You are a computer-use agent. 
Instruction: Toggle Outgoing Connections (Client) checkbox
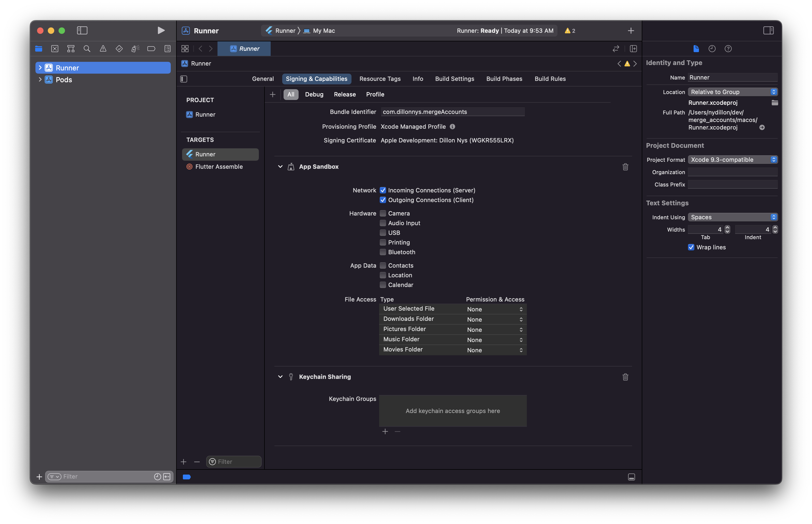click(x=383, y=200)
